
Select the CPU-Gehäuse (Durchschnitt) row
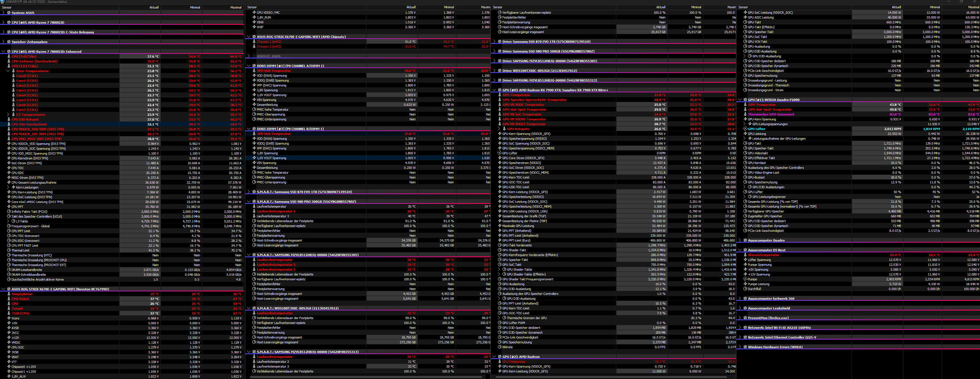click(122, 61)
